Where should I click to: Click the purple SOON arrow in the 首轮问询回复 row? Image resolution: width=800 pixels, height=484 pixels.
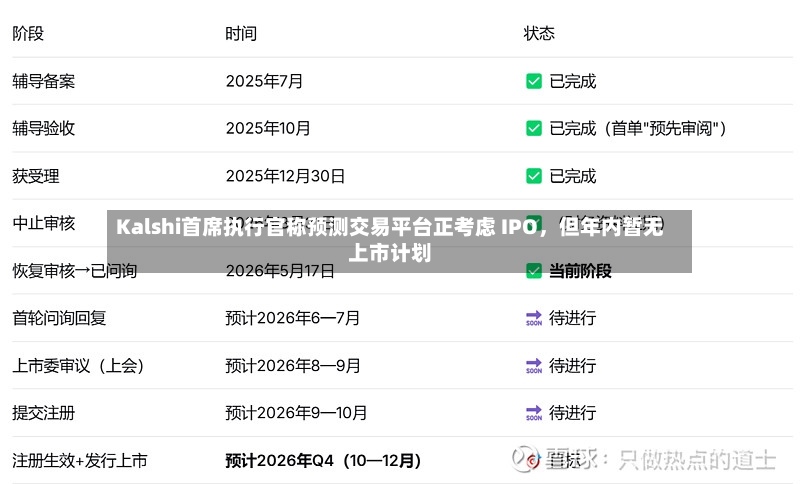(534, 318)
